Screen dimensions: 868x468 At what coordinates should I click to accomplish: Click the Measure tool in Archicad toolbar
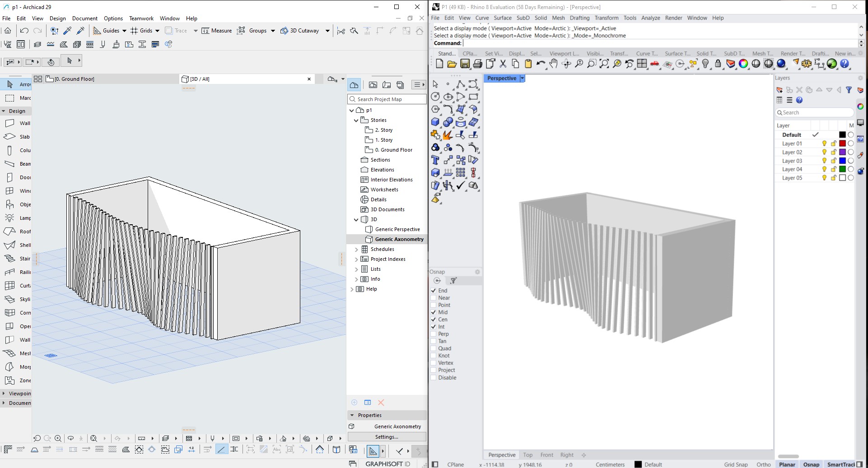click(x=217, y=31)
